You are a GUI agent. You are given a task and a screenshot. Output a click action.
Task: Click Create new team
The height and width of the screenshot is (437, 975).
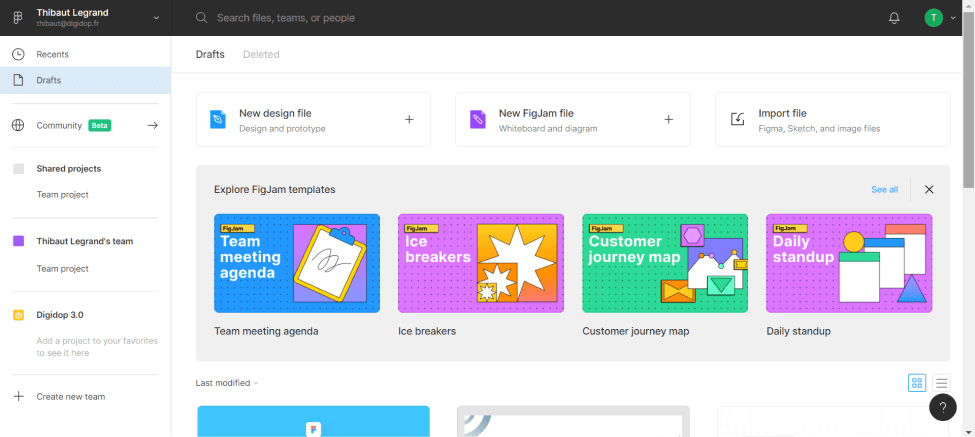click(71, 397)
